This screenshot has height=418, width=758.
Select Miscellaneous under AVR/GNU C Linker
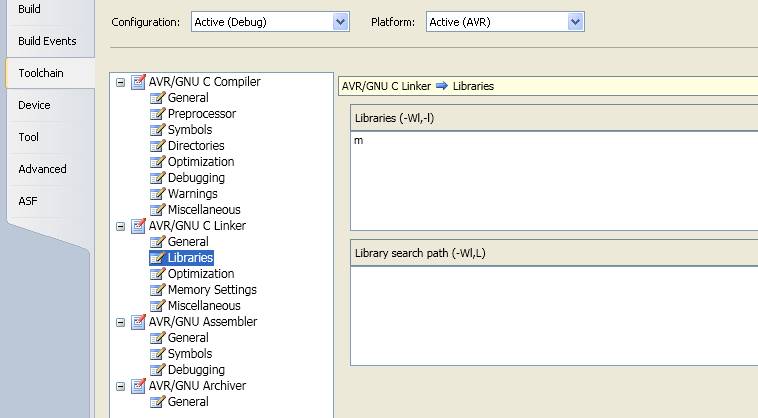204,306
